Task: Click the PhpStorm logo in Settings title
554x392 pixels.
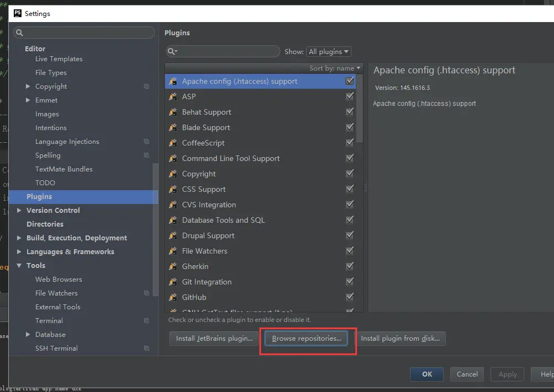Action: click(17, 13)
